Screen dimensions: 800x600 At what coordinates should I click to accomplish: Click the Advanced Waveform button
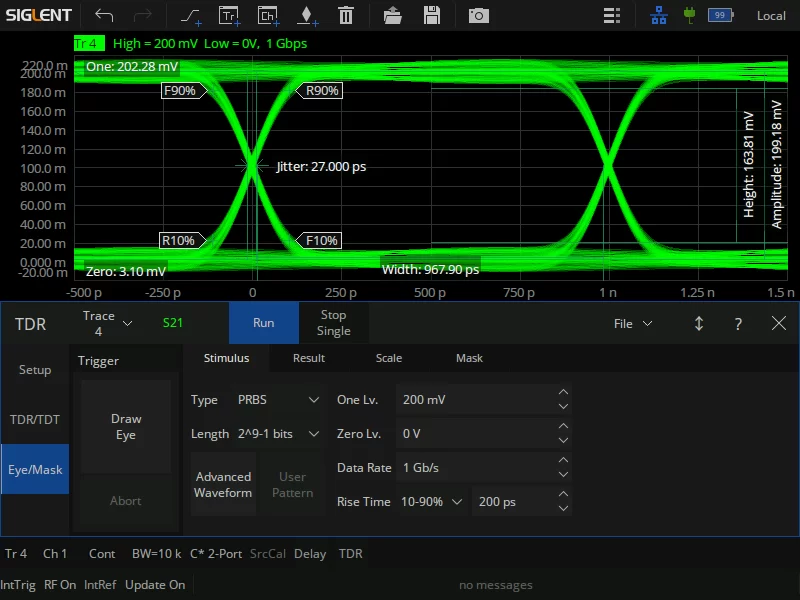(x=223, y=485)
